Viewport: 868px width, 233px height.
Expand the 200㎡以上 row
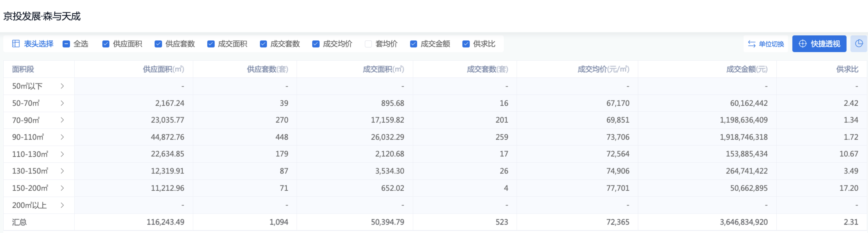tap(62, 205)
